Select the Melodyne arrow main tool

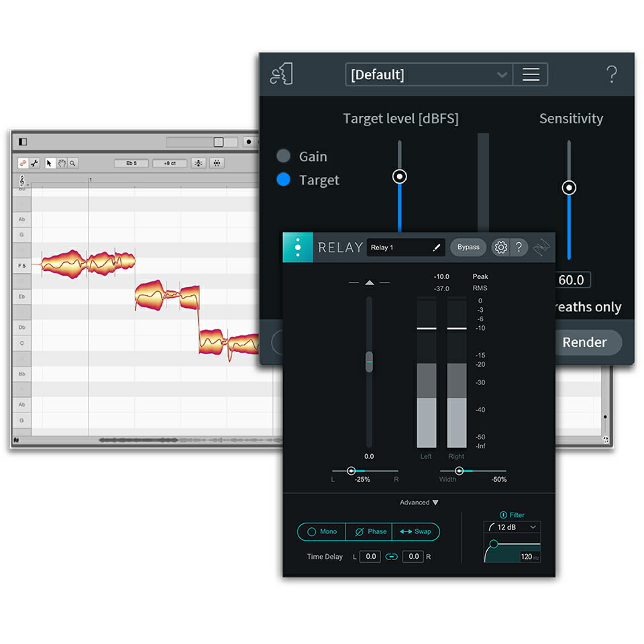(x=49, y=163)
